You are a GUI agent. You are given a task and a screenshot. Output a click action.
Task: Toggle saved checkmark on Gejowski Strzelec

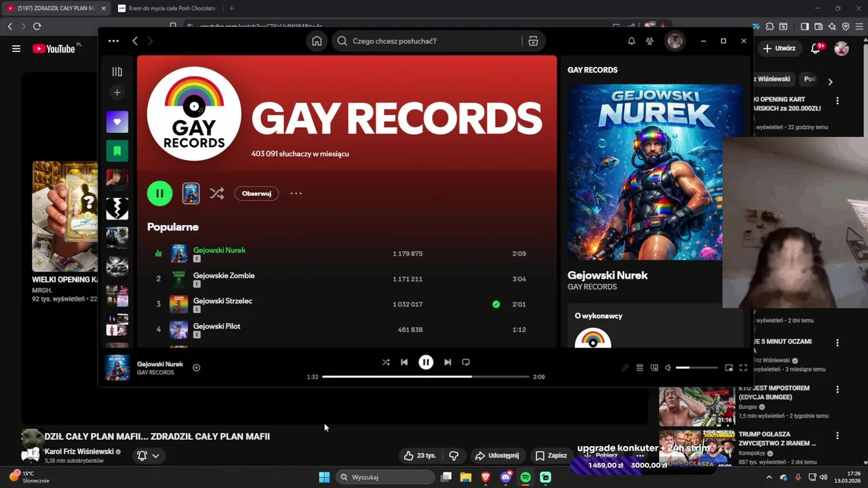coord(496,304)
